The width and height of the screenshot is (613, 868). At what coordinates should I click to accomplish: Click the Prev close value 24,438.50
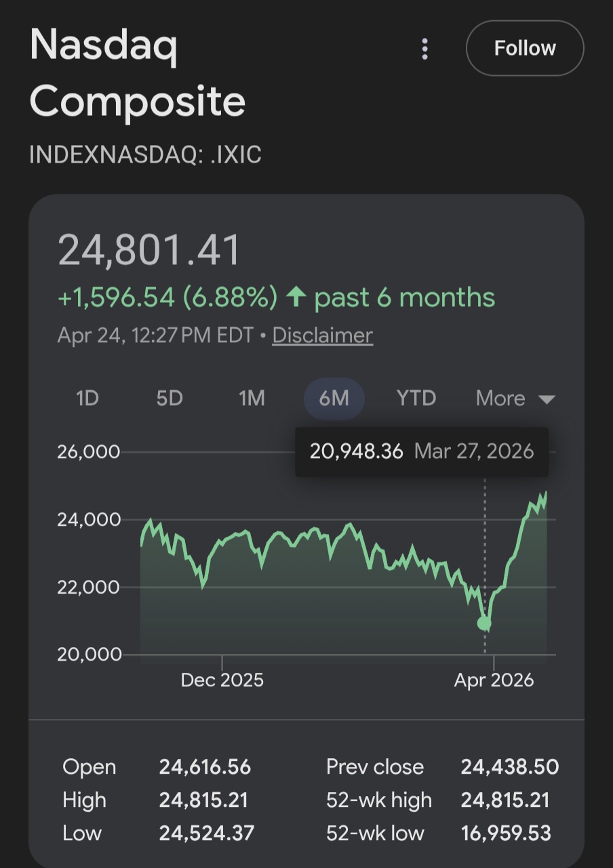click(x=509, y=767)
